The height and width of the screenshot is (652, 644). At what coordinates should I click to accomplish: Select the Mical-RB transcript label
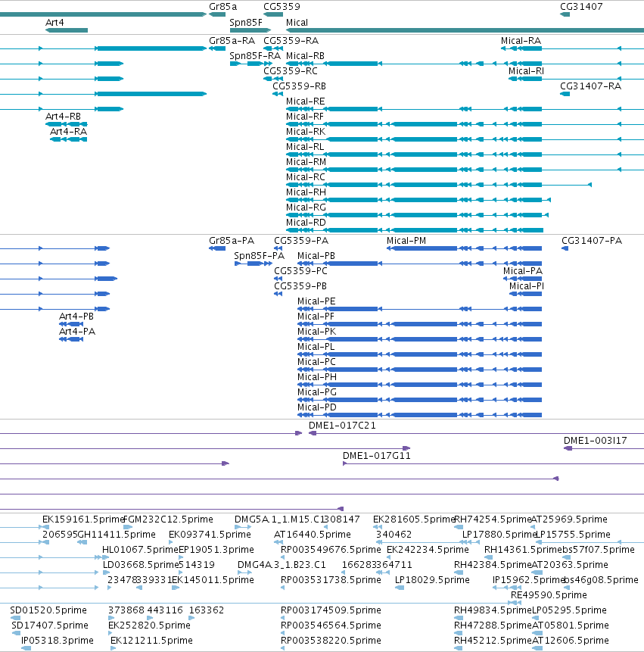[306, 56]
